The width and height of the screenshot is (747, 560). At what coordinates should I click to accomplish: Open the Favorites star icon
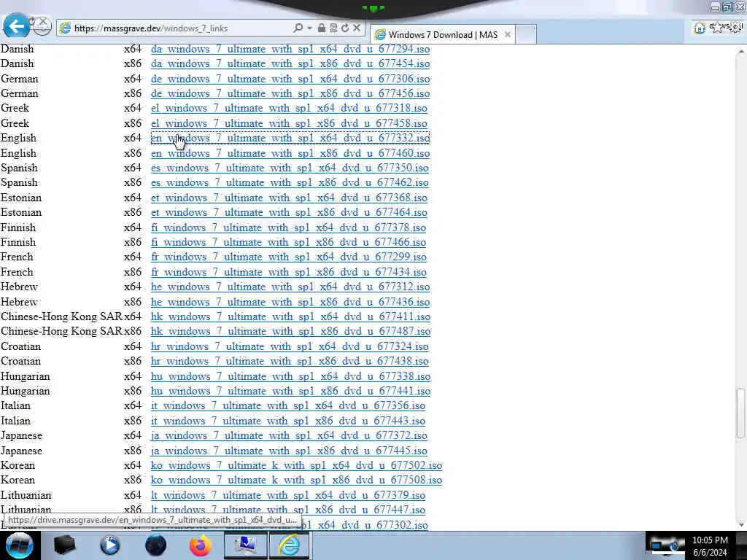716,28
